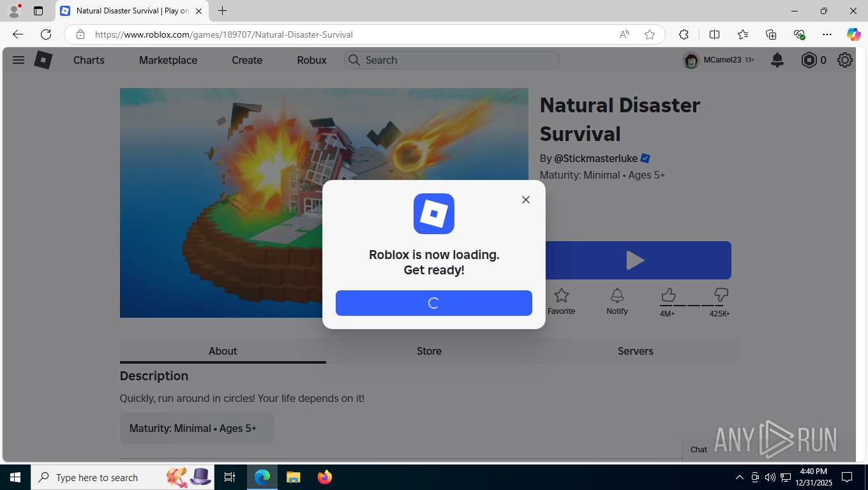Click the Windows taskbar search box
The height and width of the screenshot is (490, 868).
121,477
